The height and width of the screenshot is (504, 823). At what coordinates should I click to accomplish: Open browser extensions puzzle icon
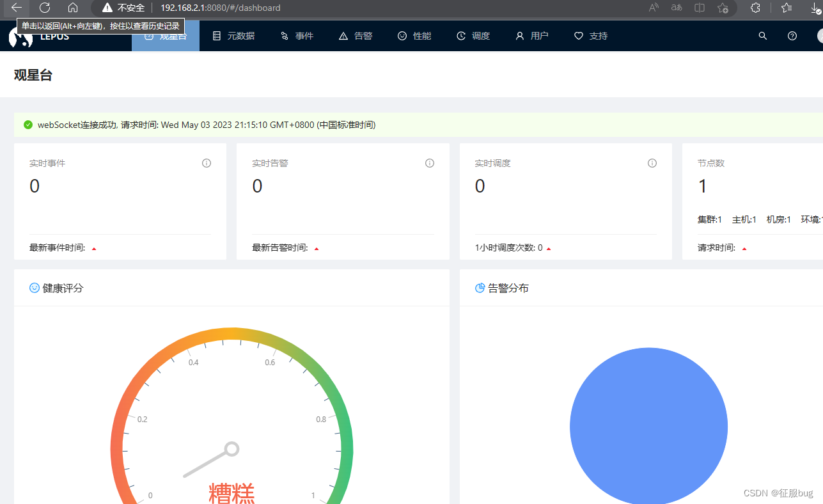click(x=755, y=8)
